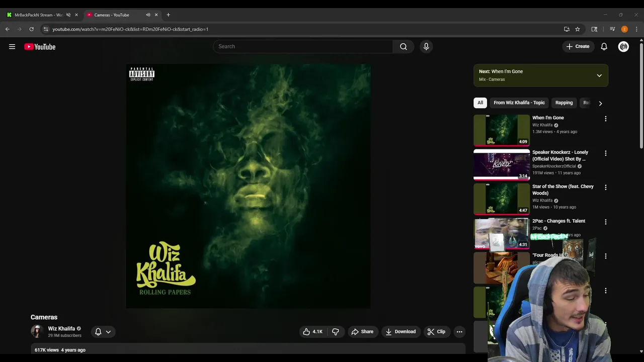Mute the Cameras YouTube tab audio
Viewport: 644px width, 362px height.
tap(148, 15)
